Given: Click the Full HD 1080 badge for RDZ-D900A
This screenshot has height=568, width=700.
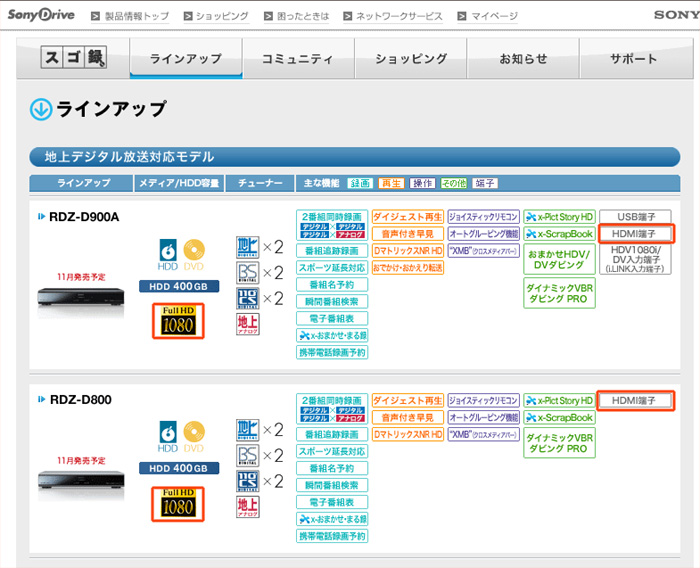Looking at the screenshot, I should (180, 321).
